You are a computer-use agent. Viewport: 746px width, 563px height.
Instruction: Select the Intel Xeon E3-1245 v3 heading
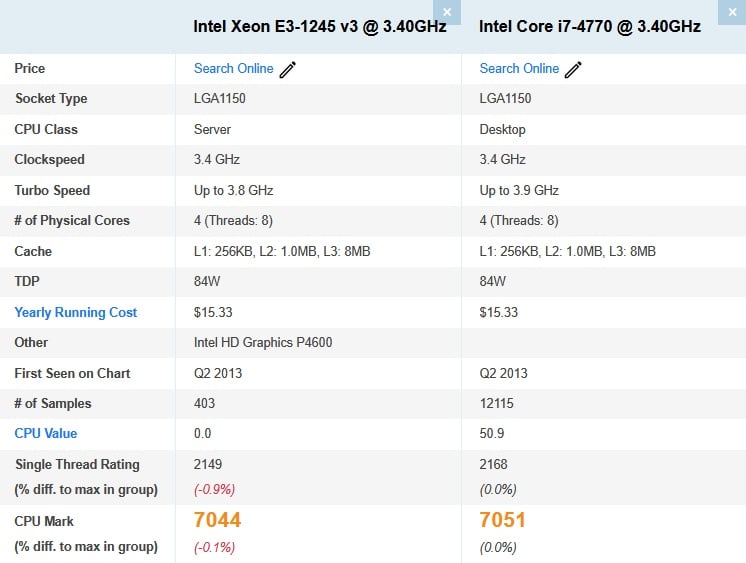[x=320, y=26]
